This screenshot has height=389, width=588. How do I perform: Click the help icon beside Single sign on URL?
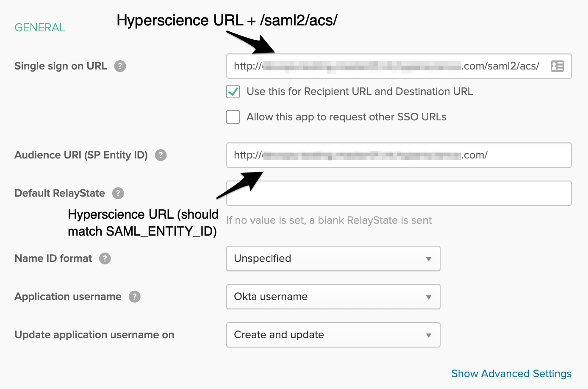[x=120, y=66]
